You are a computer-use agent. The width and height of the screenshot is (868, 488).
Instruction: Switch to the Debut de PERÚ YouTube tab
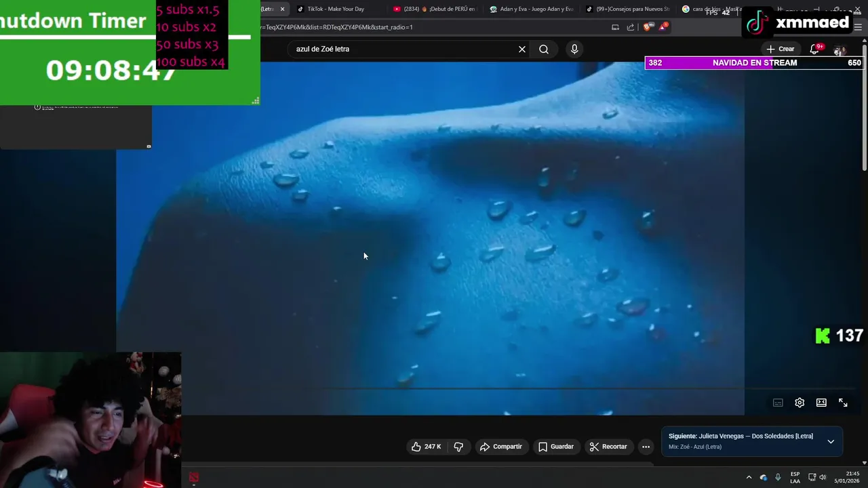[434, 9]
